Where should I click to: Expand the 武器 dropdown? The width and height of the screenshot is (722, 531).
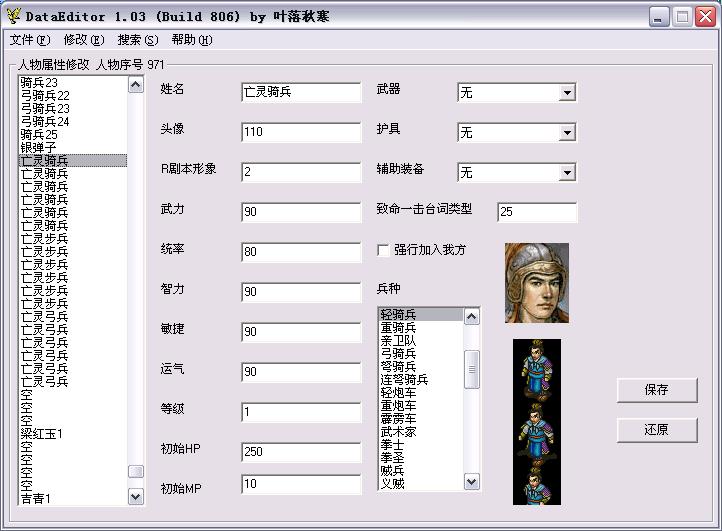click(567, 93)
